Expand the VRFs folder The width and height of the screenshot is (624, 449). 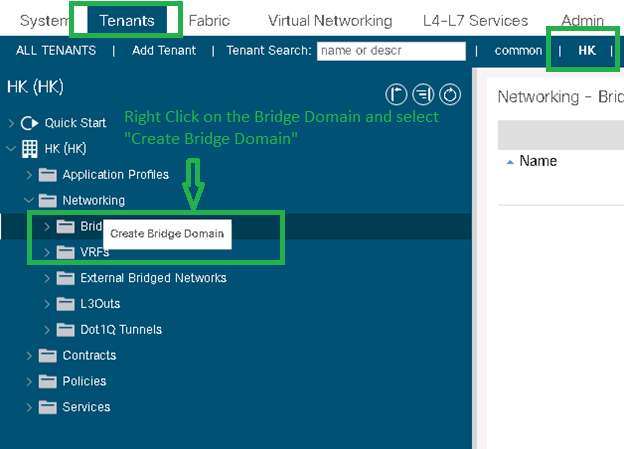pyautogui.click(x=47, y=252)
